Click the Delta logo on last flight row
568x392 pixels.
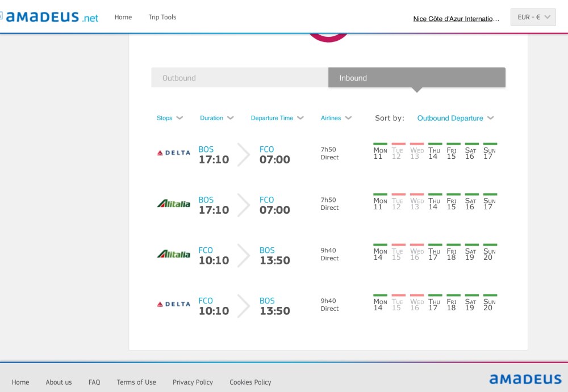point(174,304)
